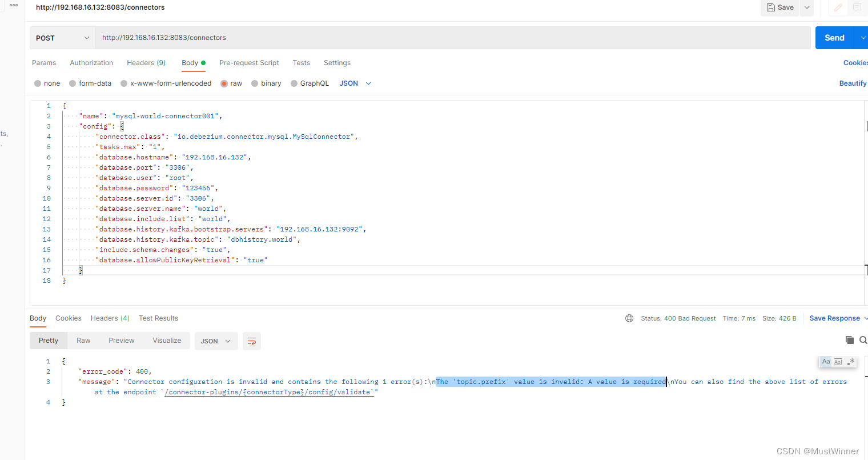Switch response view to Preview
Viewport: 868px width, 460px height.
pos(122,341)
